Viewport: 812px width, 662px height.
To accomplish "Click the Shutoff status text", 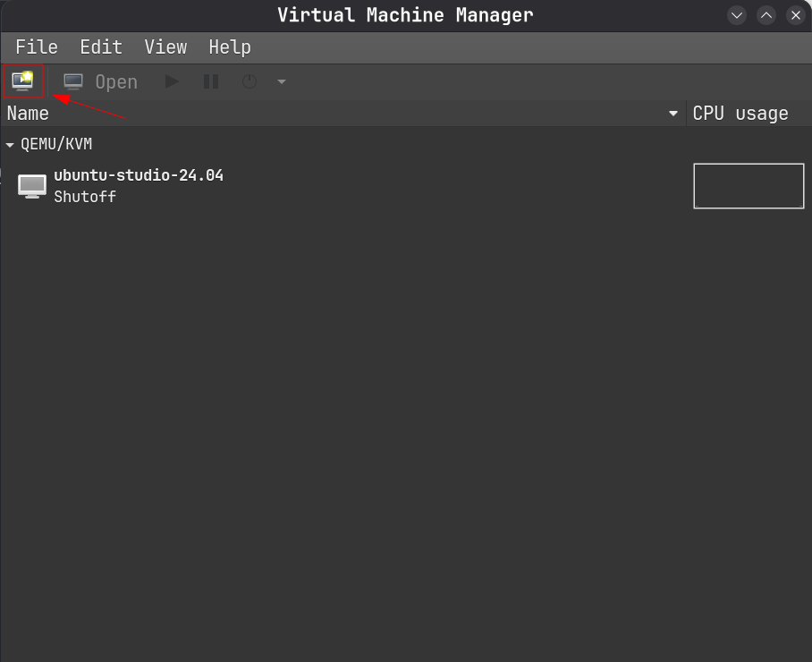I will click(85, 197).
